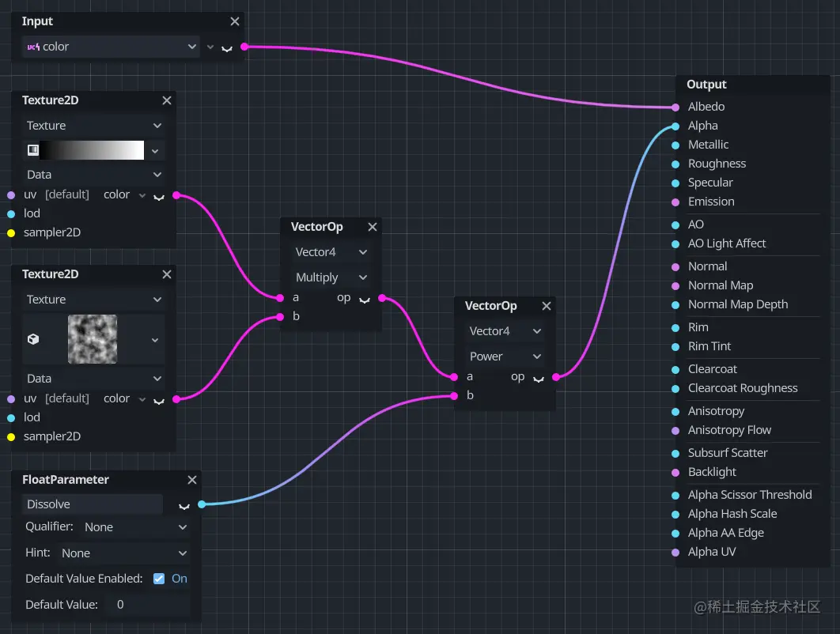
Task: Click the gradient texture type icon
Action: 33,150
